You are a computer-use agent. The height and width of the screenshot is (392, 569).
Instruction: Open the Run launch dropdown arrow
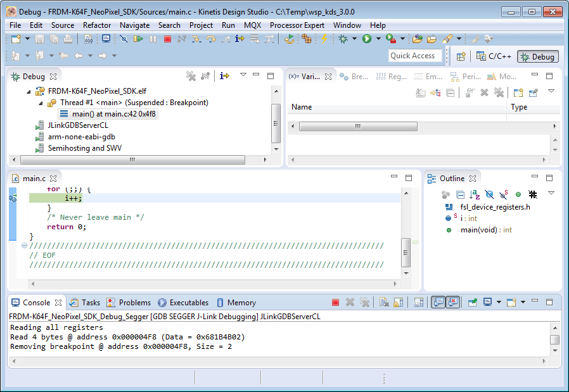click(378, 39)
